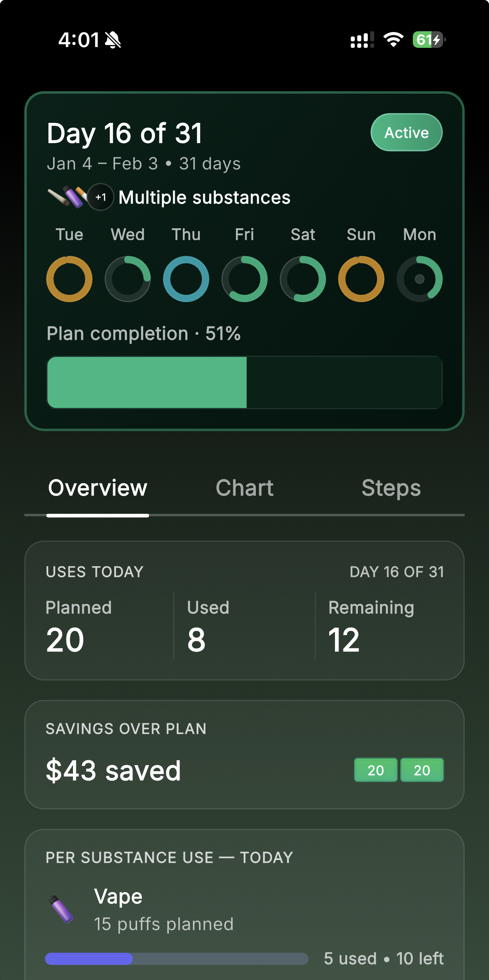The height and width of the screenshot is (980, 489).
Task: Tap Wednesday's progress ring
Action: (128, 279)
